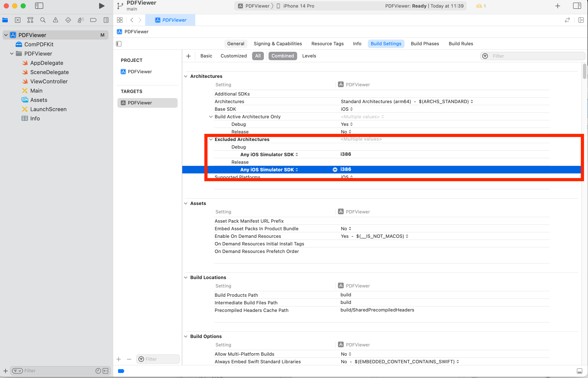This screenshot has height=378, width=588.
Task: Change Debug Build Active Architecture Yes value
Action: click(x=347, y=124)
